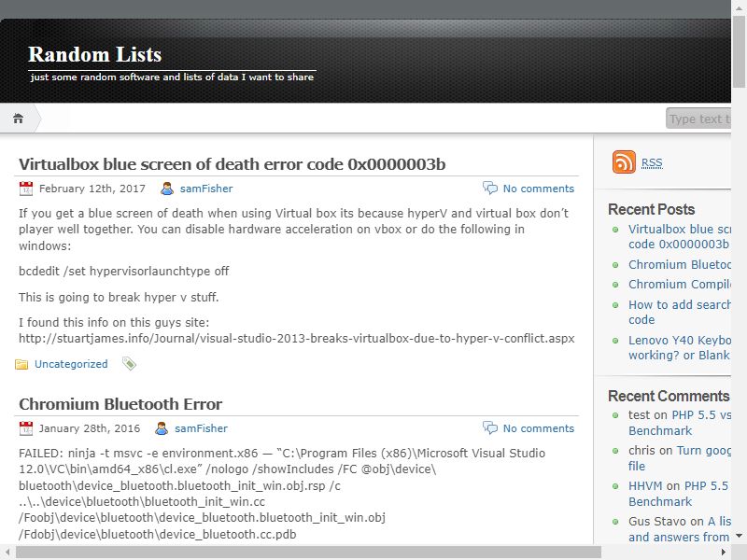
Task: Click the scroll right arrow of horizontal scrollbar
Action: (724, 553)
